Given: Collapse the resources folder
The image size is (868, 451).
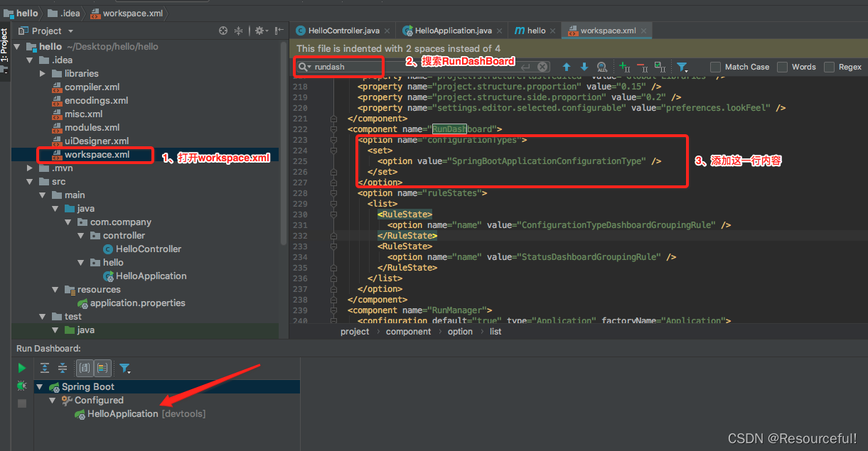Looking at the screenshot, I should click(x=55, y=290).
